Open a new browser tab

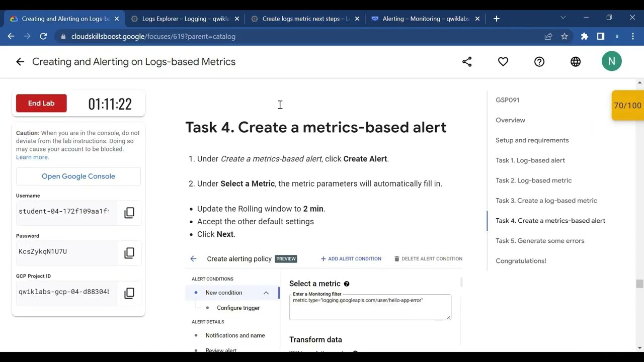pyautogui.click(x=497, y=19)
